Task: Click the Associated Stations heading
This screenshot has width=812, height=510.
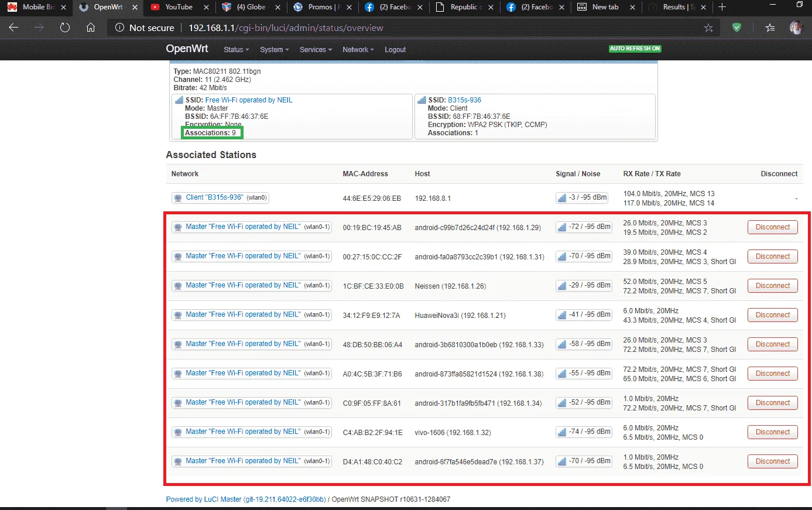Action: (211, 155)
